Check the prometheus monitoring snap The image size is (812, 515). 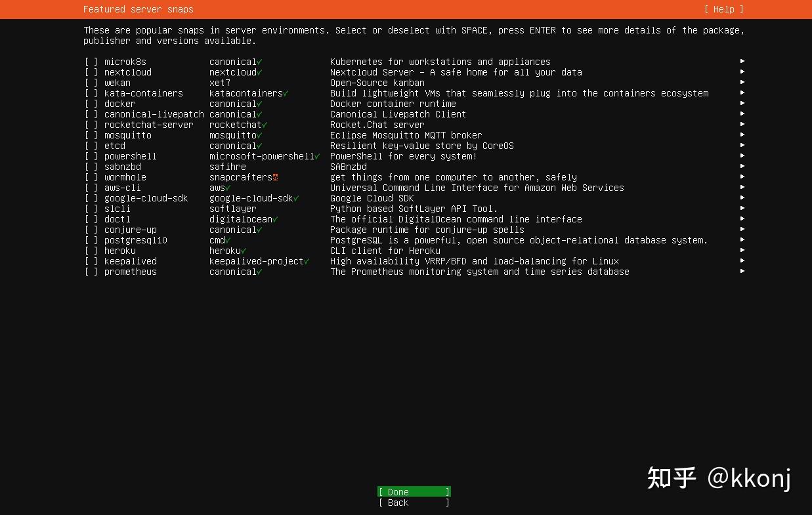tap(91, 272)
